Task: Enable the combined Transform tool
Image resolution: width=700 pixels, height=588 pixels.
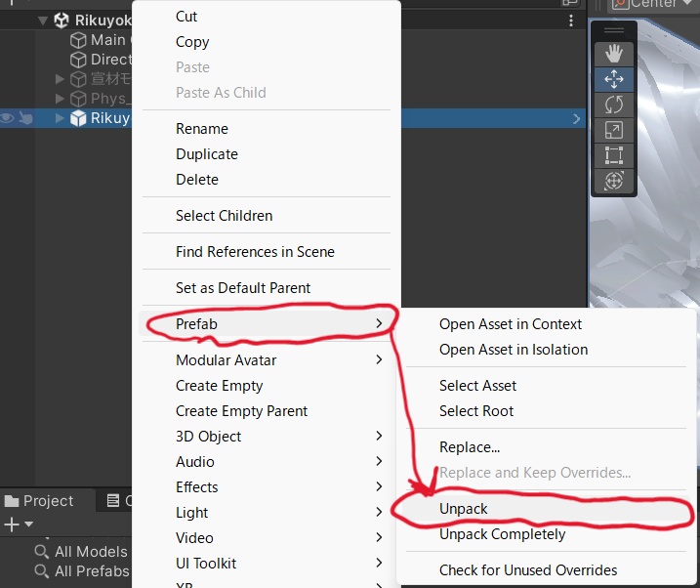Action: [614, 181]
